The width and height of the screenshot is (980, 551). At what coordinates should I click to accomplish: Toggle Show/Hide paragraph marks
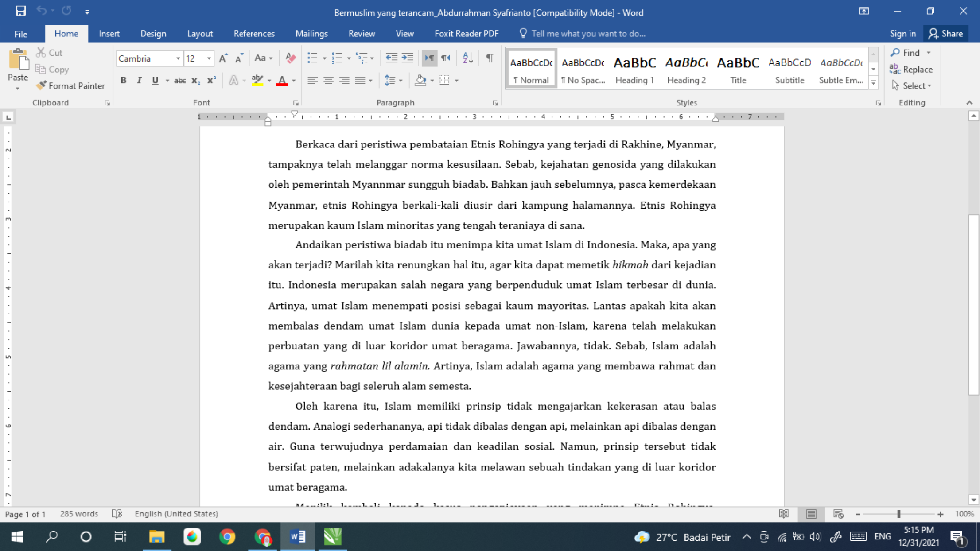(x=490, y=58)
